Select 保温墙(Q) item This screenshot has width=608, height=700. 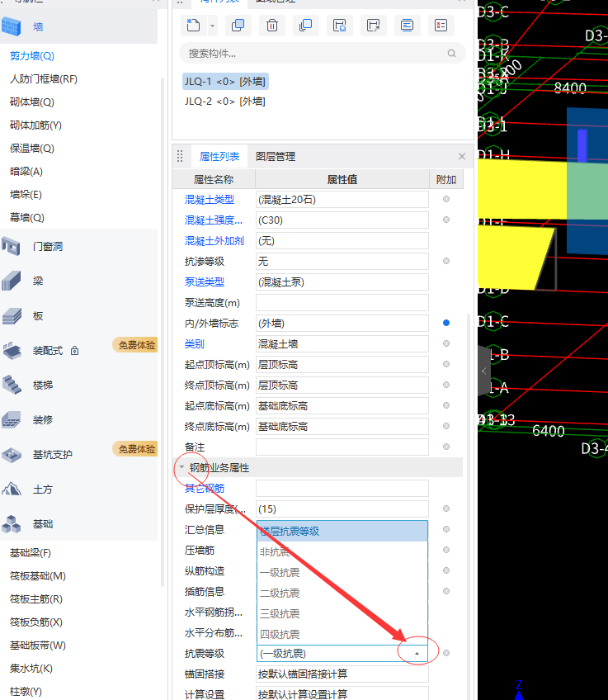pos(32,149)
